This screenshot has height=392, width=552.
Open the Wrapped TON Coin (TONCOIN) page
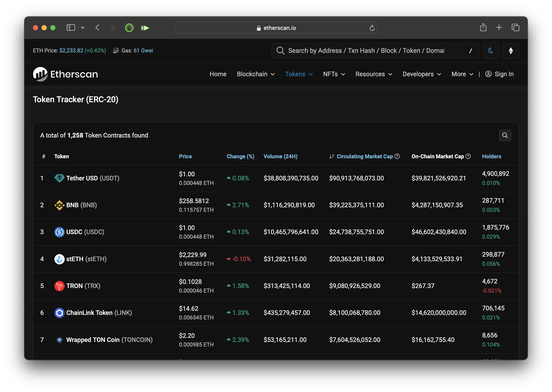[110, 340]
